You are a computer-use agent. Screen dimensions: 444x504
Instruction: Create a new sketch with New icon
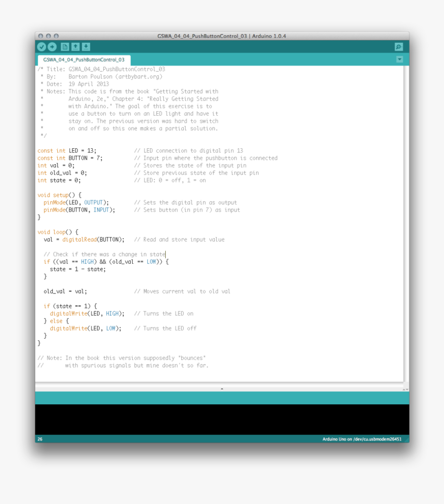[65, 47]
